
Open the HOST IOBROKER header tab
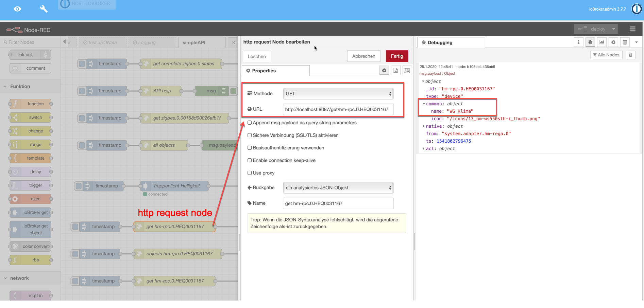click(87, 4)
